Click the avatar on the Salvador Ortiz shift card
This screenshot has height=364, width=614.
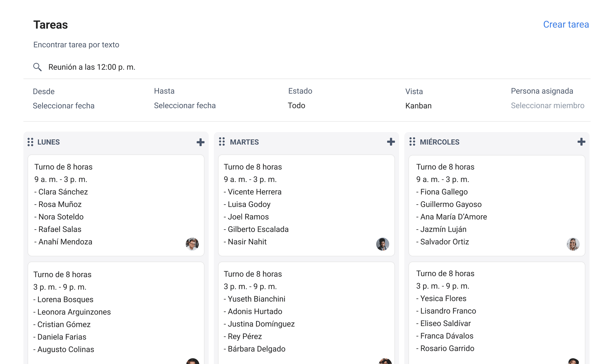(573, 244)
